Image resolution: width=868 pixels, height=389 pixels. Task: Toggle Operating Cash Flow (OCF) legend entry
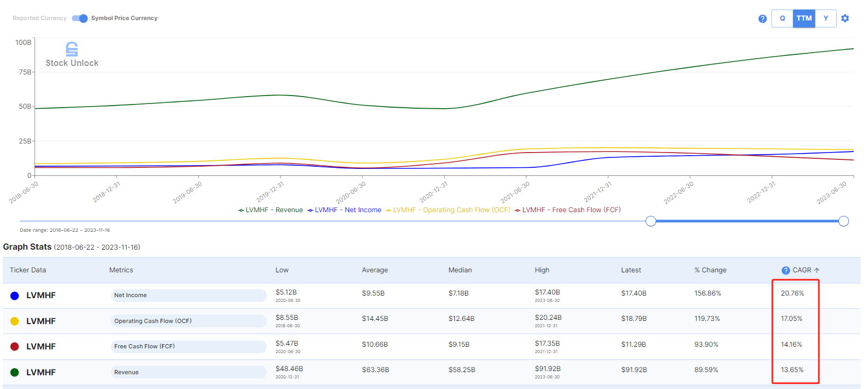(448, 210)
